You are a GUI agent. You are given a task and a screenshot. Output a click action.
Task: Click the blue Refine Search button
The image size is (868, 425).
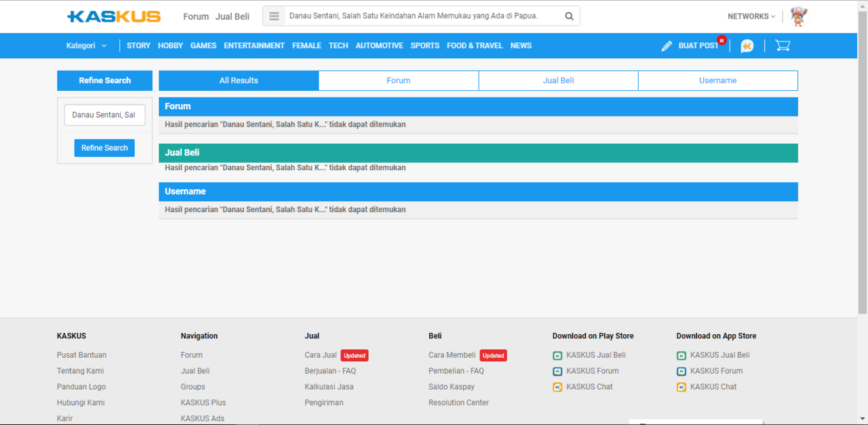(x=104, y=148)
